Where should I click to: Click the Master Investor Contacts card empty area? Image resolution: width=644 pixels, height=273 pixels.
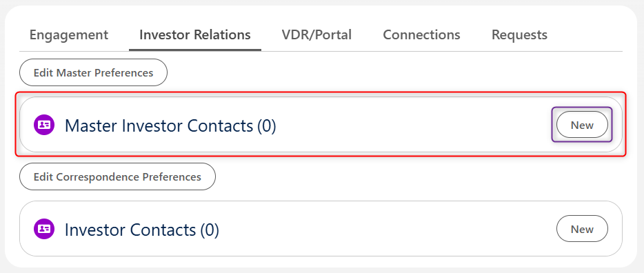[x=411, y=125]
